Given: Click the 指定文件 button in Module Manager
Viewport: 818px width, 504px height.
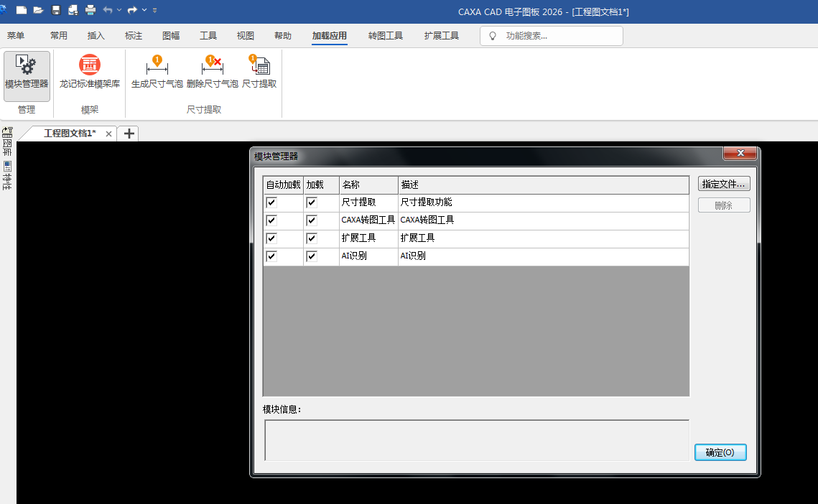Looking at the screenshot, I should pos(723,183).
